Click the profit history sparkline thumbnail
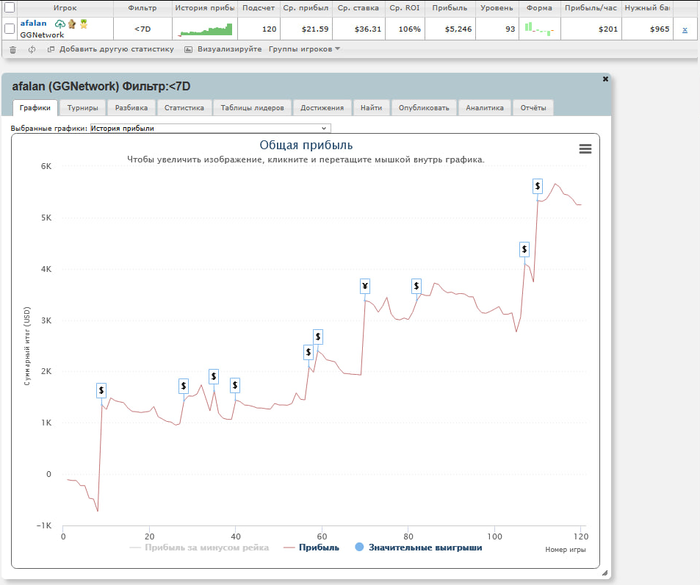The height and width of the screenshot is (585, 700). tap(205, 29)
